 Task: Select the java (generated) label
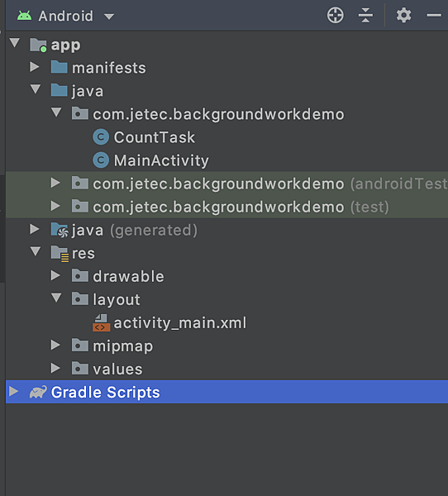tap(135, 231)
